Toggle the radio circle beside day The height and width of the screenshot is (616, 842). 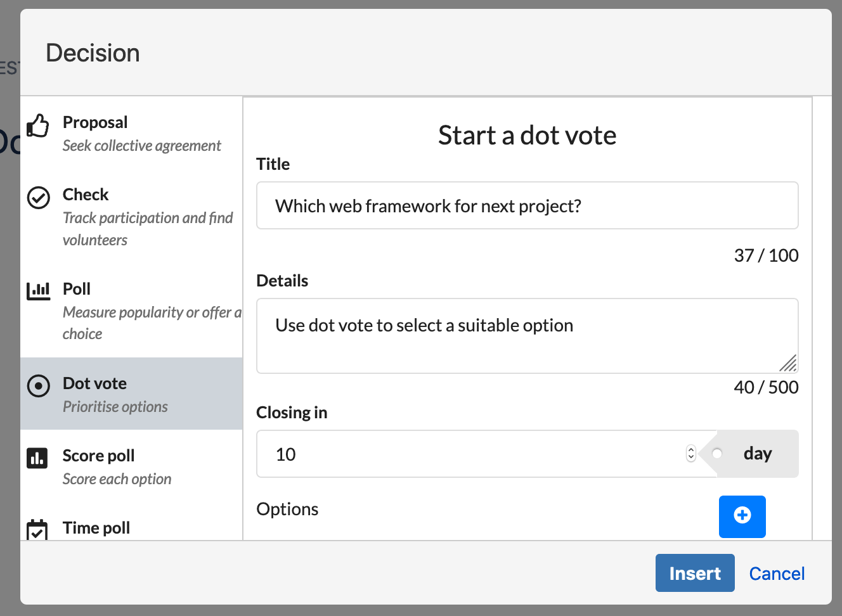click(x=717, y=453)
